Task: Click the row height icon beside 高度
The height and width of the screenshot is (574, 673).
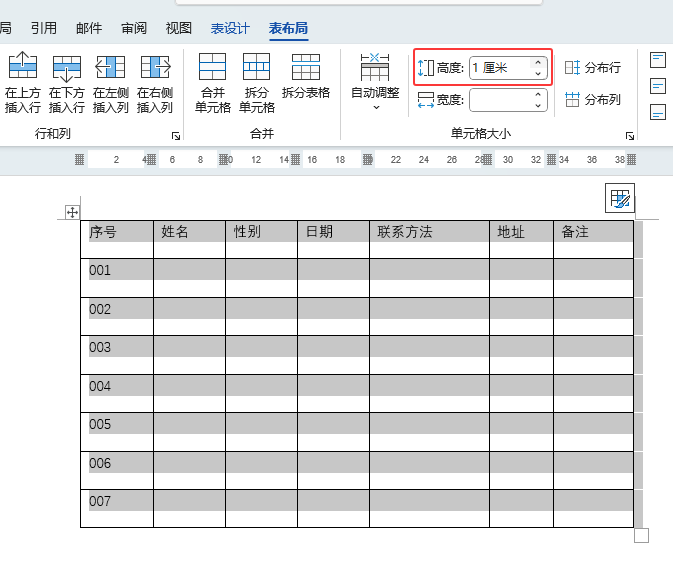Action: 426,68
